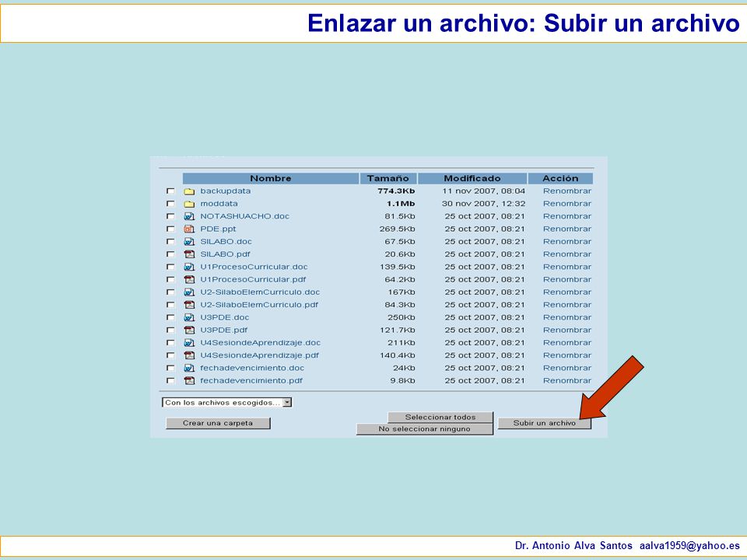Open the 'Con los archivos escogidos...' dropdown
The width and height of the screenshot is (747, 560).
(226, 403)
